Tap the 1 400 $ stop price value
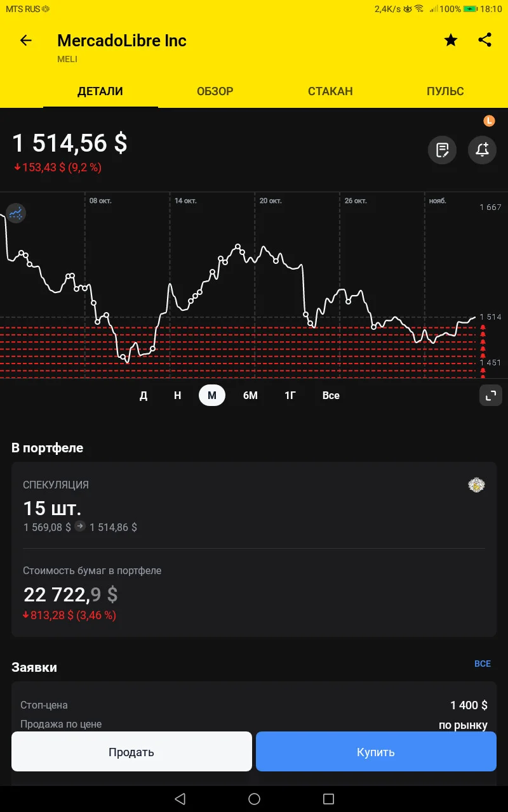 pyautogui.click(x=469, y=705)
